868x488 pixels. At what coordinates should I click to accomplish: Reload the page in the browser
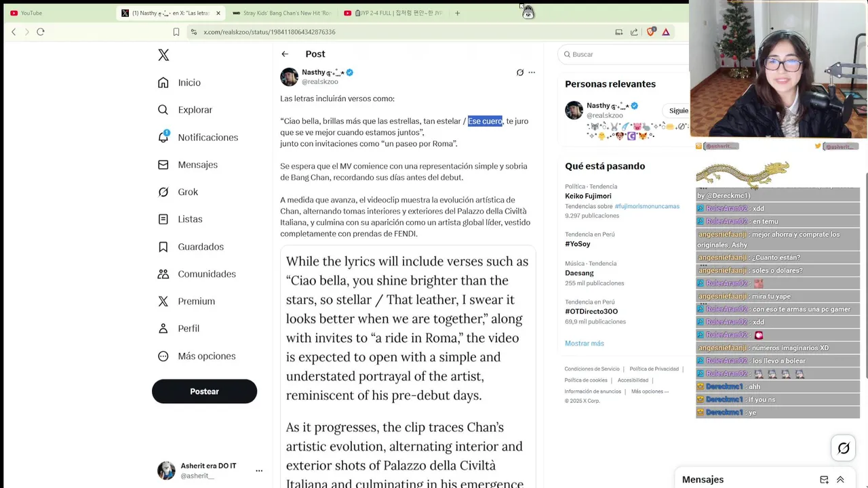click(x=41, y=32)
